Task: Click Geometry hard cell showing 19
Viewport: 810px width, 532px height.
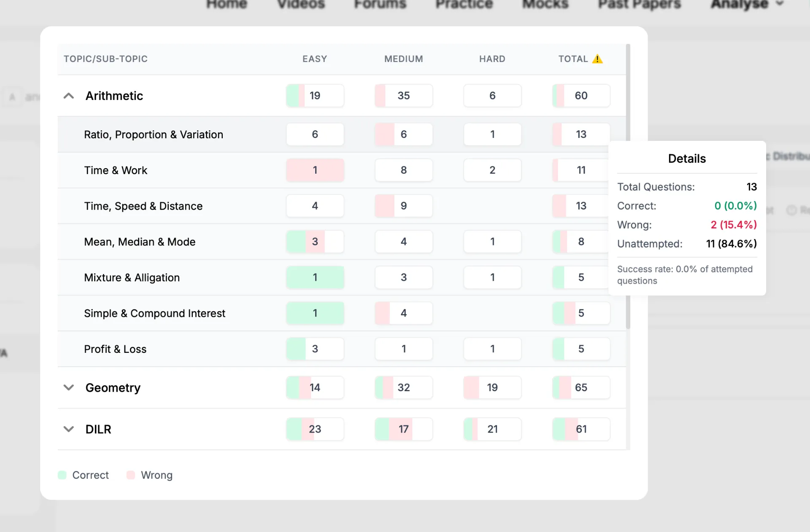Action: (492, 387)
